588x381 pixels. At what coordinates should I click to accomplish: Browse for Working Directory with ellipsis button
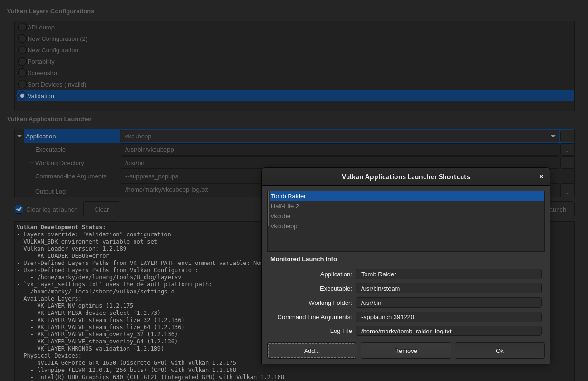[567, 163]
